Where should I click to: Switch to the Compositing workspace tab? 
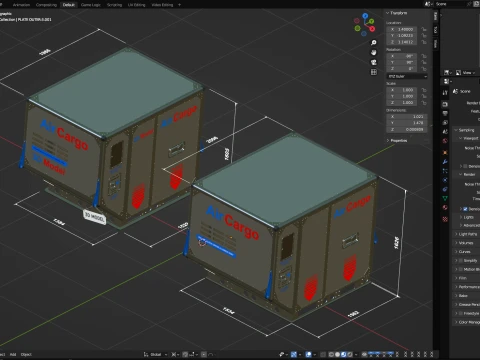click(x=46, y=5)
